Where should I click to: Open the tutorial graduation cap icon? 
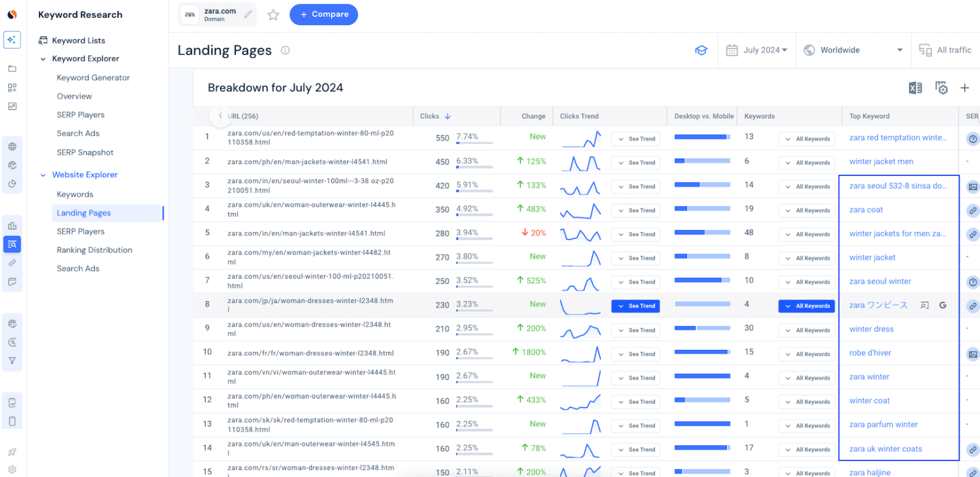[x=701, y=50]
